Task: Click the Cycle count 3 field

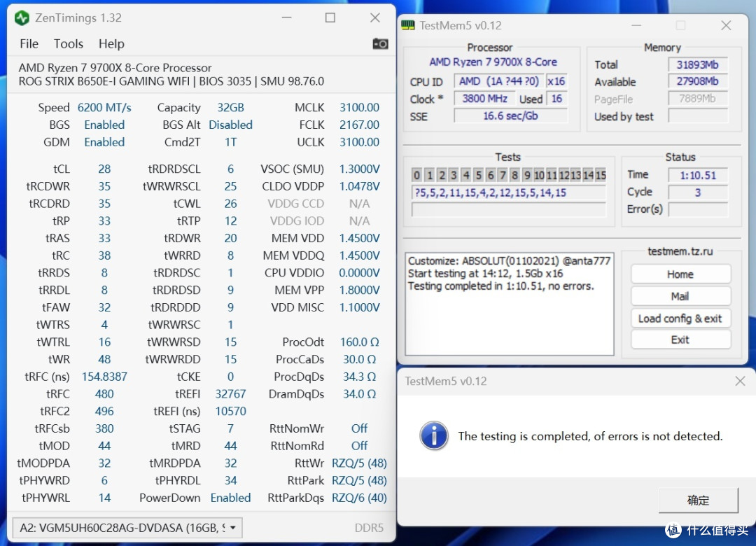Action: tap(698, 192)
